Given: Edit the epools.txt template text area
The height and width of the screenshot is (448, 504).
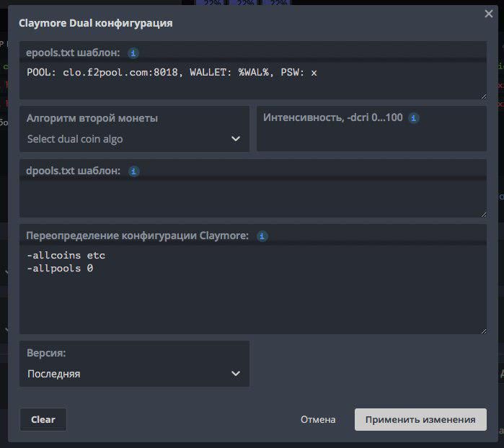Looking at the screenshot, I should tap(253, 80).
